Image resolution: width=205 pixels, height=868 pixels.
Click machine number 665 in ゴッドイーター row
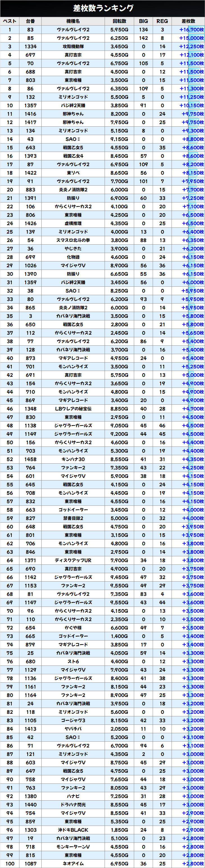30,636
